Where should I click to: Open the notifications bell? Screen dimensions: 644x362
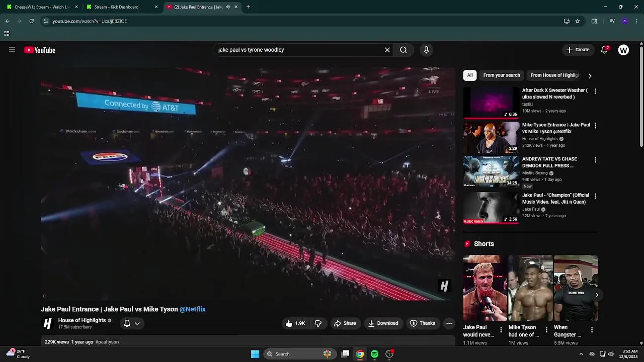(604, 50)
